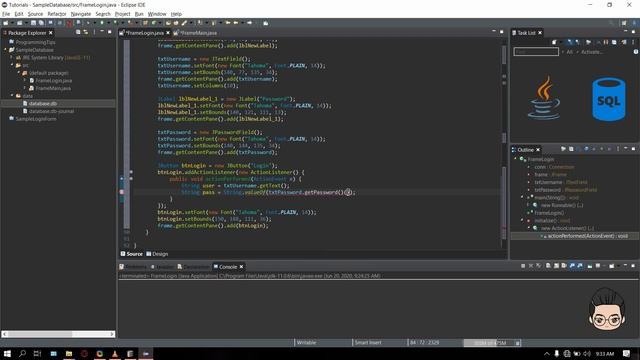The height and width of the screenshot is (360, 640).
Task: Toggle Link with Editor in Package Explorer
Action: 86,32
